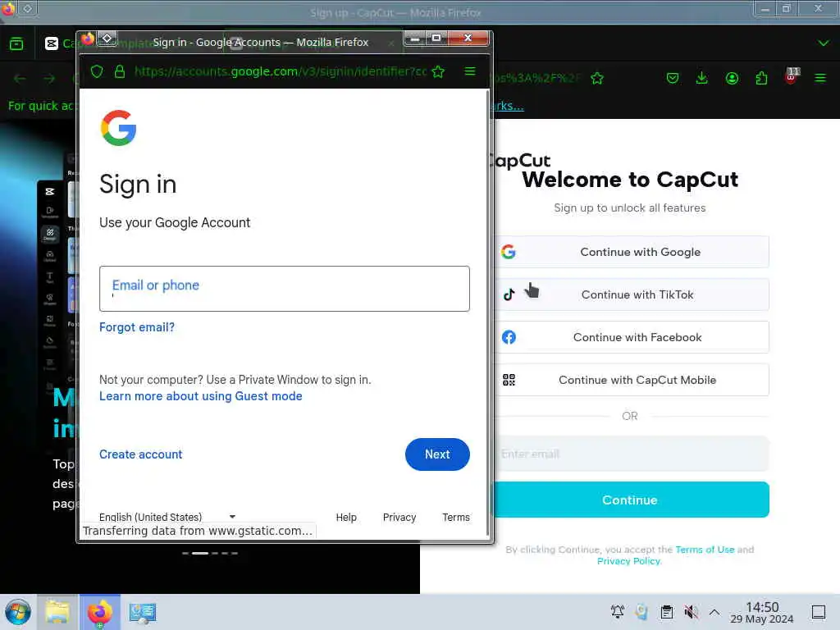Click Continue with TikTok button
Viewport: 840px width, 630px height.
click(x=630, y=294)
